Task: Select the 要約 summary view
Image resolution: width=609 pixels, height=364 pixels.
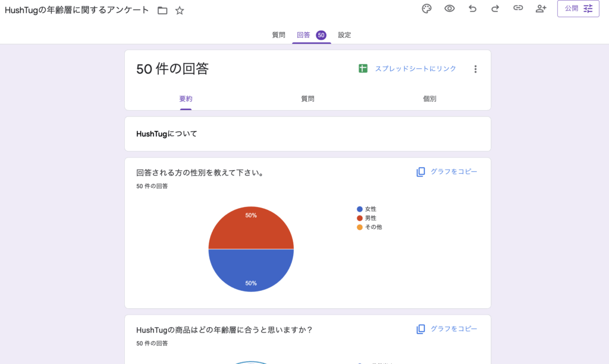Action: (186, 98)
